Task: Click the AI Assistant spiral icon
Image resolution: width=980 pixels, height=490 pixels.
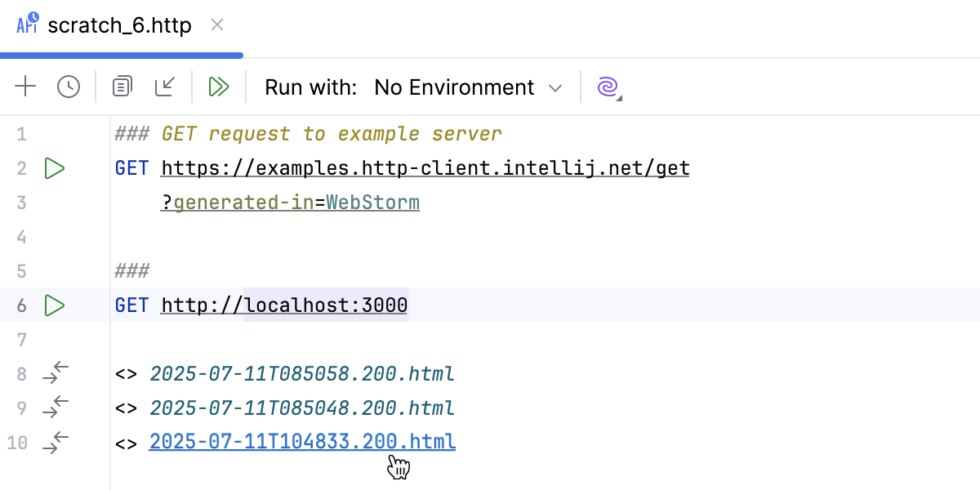Action: [608, 87]
